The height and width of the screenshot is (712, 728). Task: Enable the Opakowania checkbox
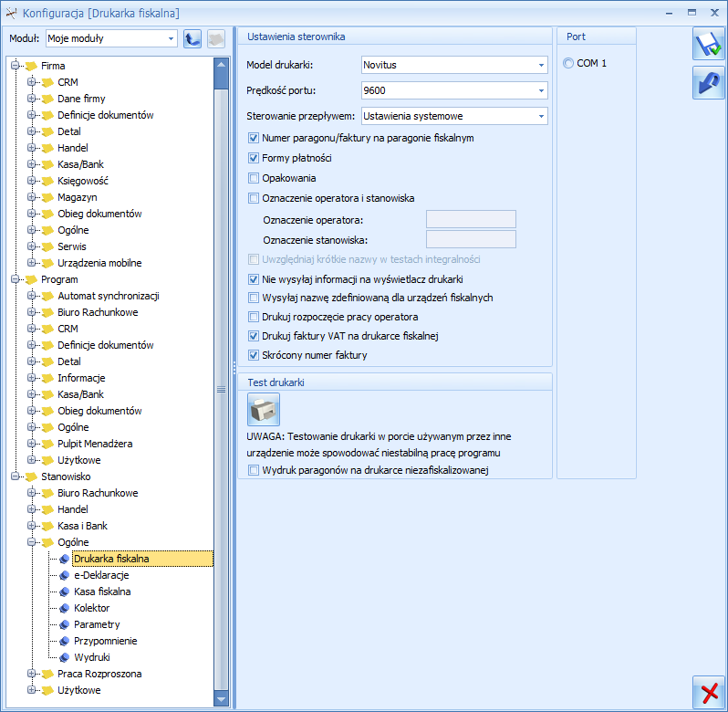[x=254, y=178]
